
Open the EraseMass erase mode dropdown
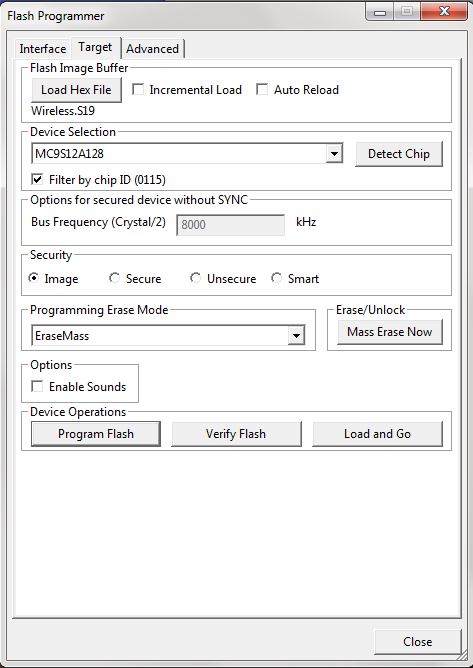click(x=296, y=336)
